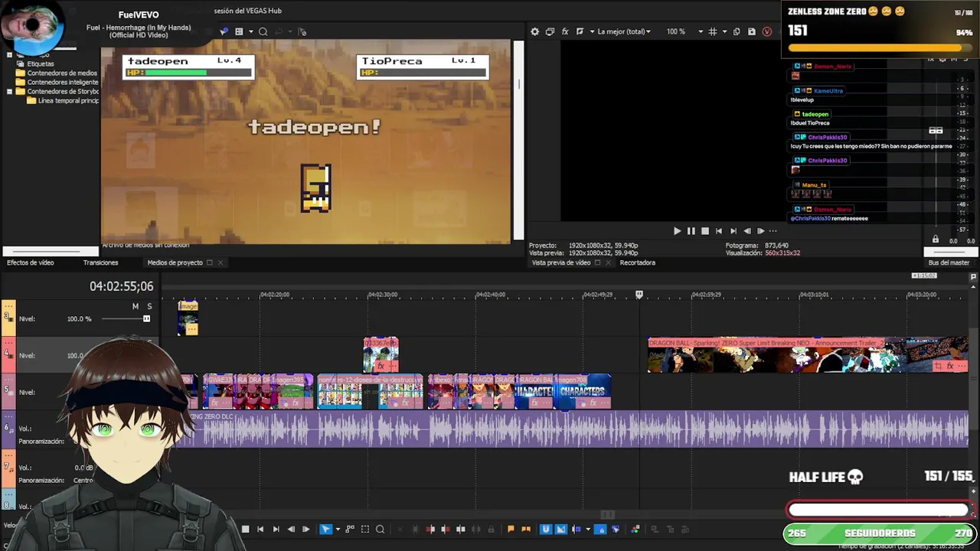980x551 pixels.
Task: Click the timeline horizontal scrollbar thumb
Action: 607,514
